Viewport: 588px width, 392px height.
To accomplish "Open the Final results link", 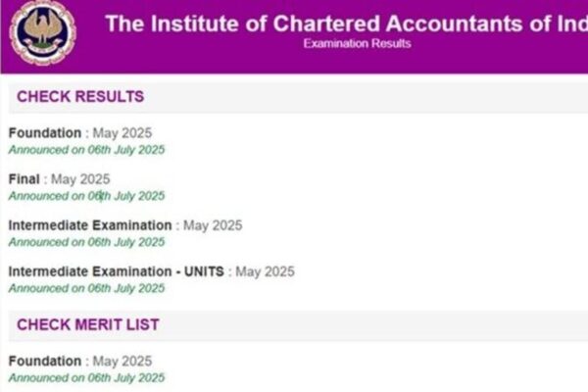I will [24, 179].
